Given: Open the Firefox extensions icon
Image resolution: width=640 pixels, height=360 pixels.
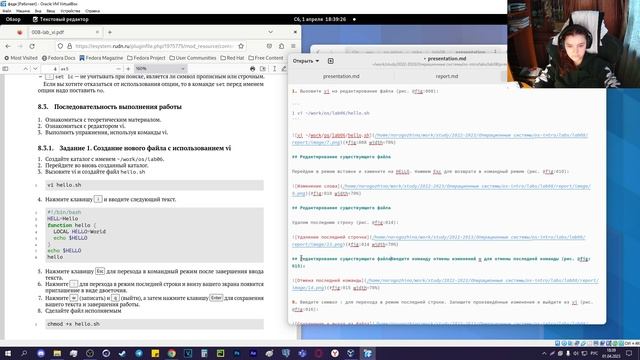Looking at the screenshot, I should 281,46.
